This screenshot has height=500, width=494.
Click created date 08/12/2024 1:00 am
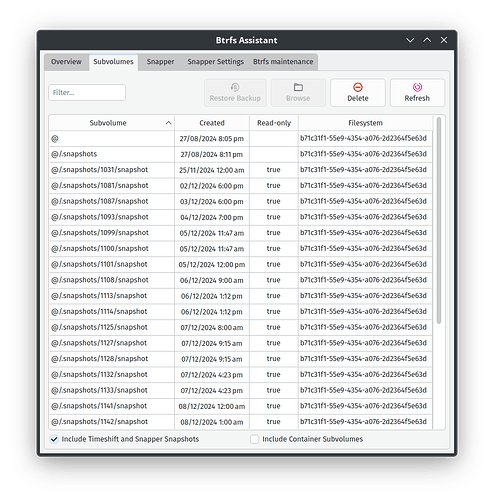(x=212, y=422)
